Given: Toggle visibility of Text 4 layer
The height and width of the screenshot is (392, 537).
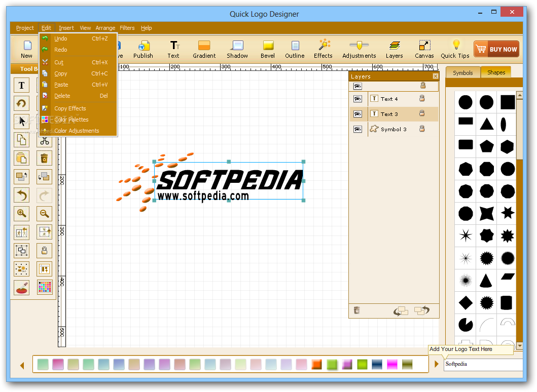Looking at the screenshot, I should tap(357, 99).
